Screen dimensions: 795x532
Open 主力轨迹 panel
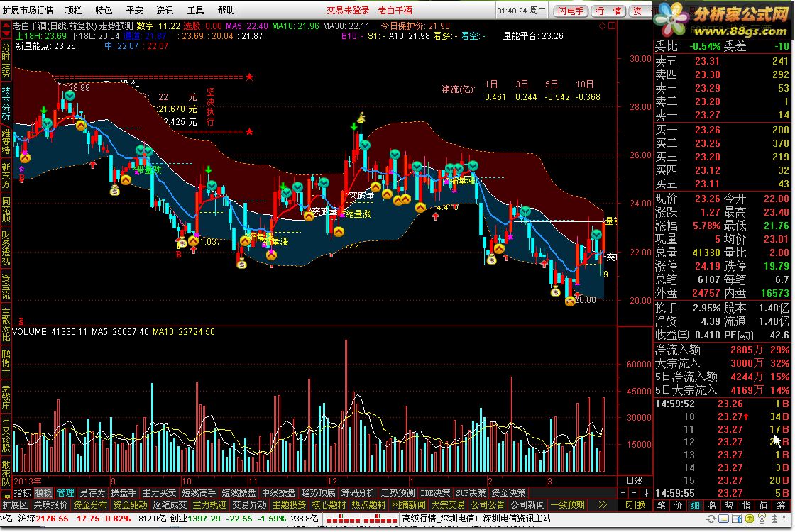pyautogui.click(x=209, y=504)
